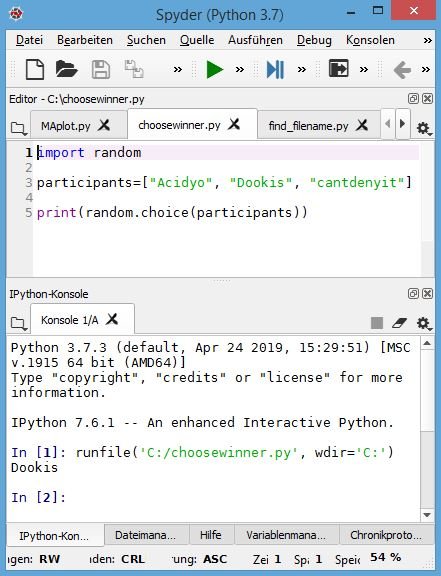
Task: Open the Datei menu
Action: (29, 40)
